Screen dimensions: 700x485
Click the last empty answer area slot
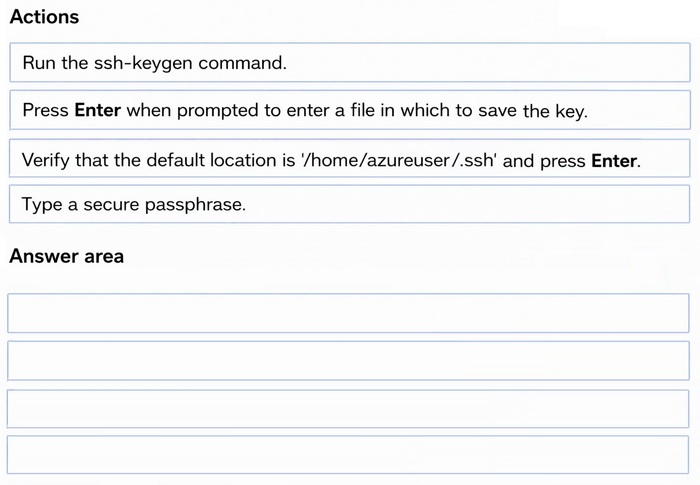point(348,455)
